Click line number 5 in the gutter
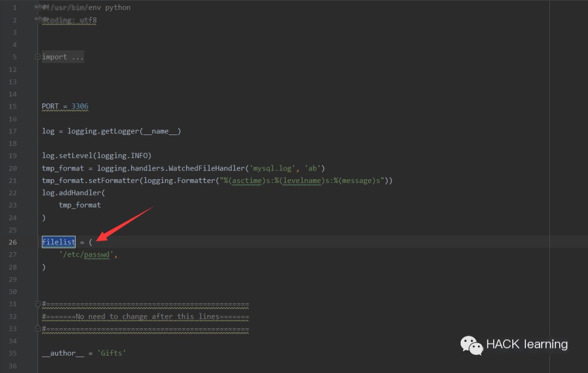 tap(15, 57)
